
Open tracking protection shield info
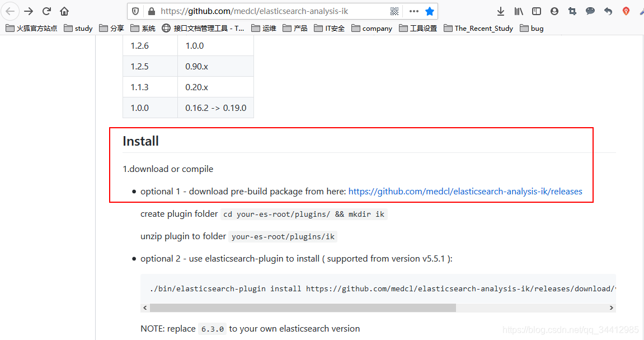click(x=135, y=11)
